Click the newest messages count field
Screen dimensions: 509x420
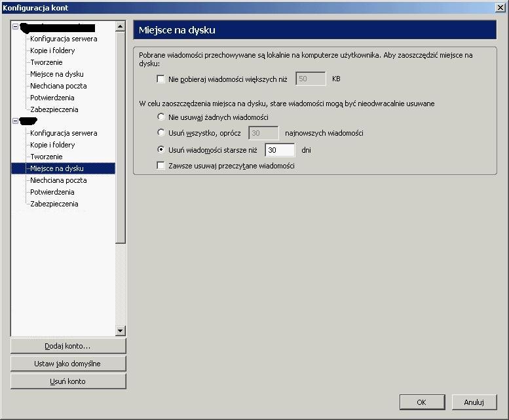[263, 133]
